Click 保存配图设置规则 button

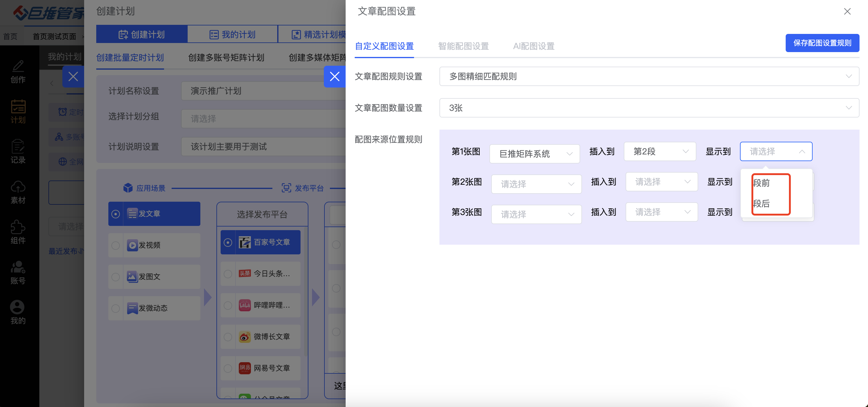(x=822, y=43)
